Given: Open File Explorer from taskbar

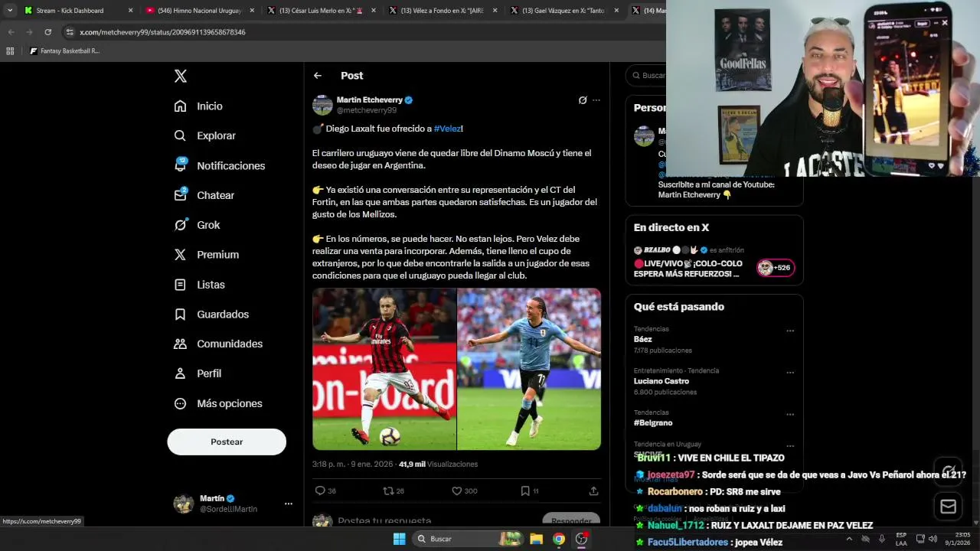Looking at the screenshot, I should (537, 539).
